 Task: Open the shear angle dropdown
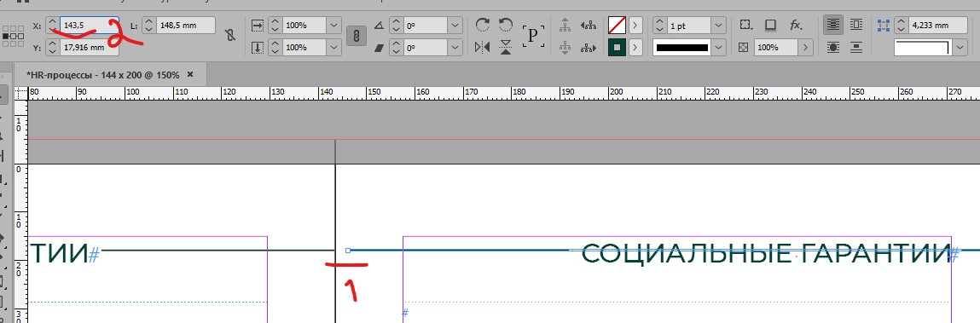point(455,48)
